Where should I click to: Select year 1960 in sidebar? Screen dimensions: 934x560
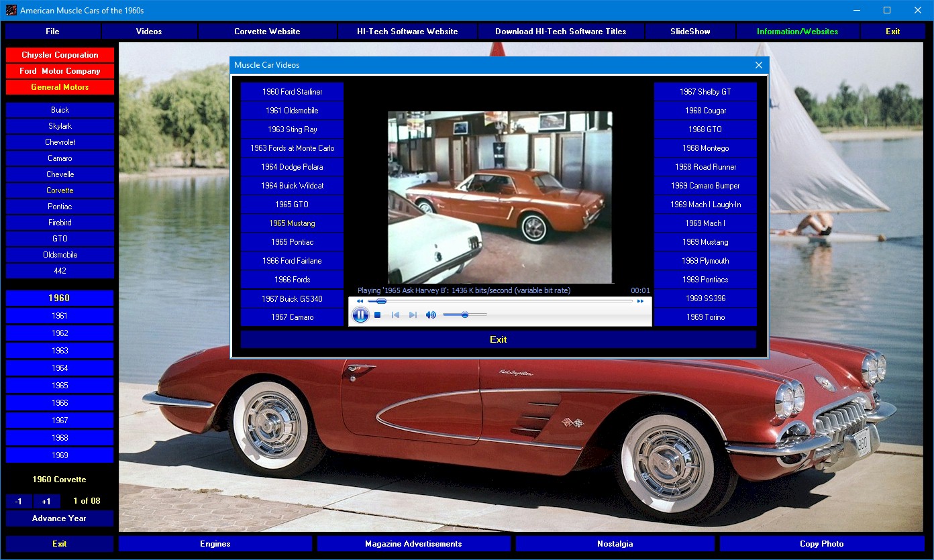pyautogui.click(x=60, y=298)
